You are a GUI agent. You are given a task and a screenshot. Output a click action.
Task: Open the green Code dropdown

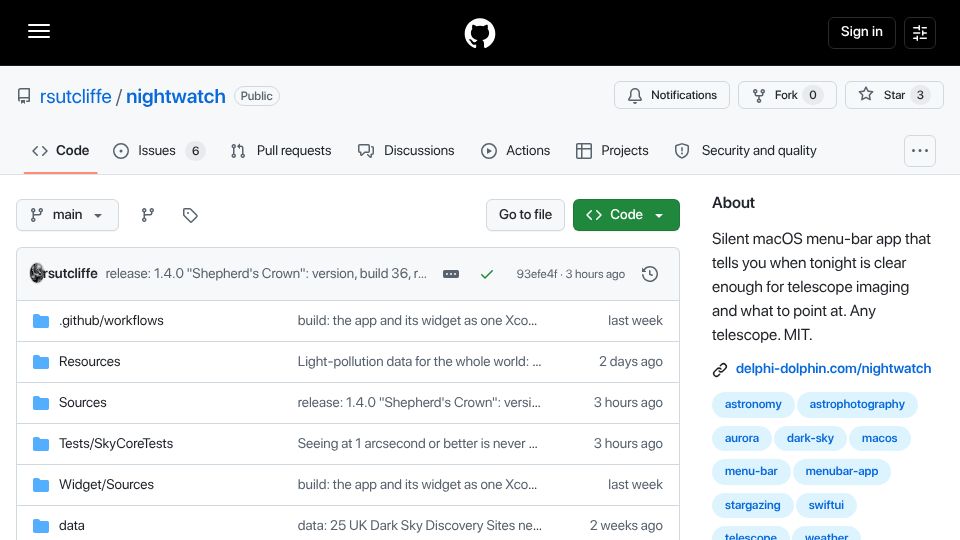click(626, 215)
